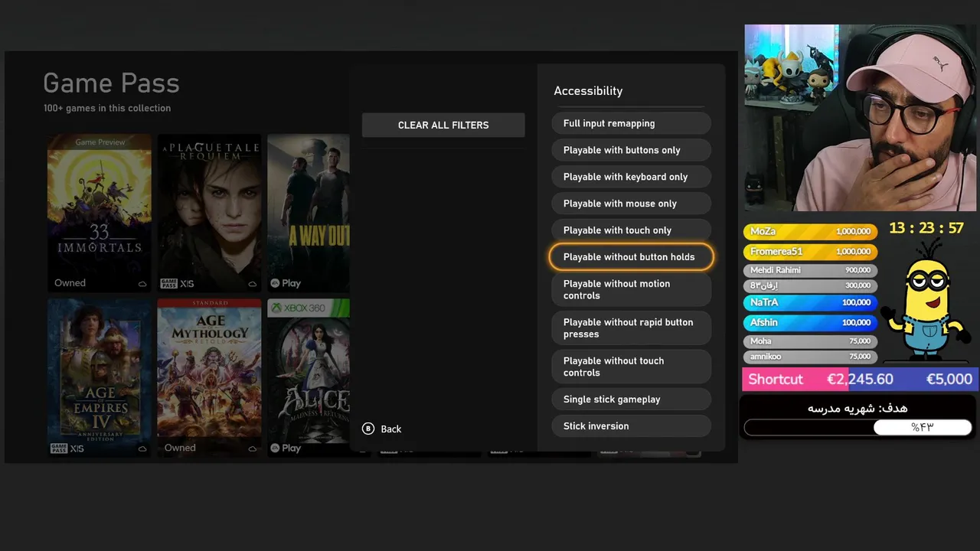This screenshot has width=980, height=551.
Task: Click EA Play badge on Alice tile
Action: 286,448
